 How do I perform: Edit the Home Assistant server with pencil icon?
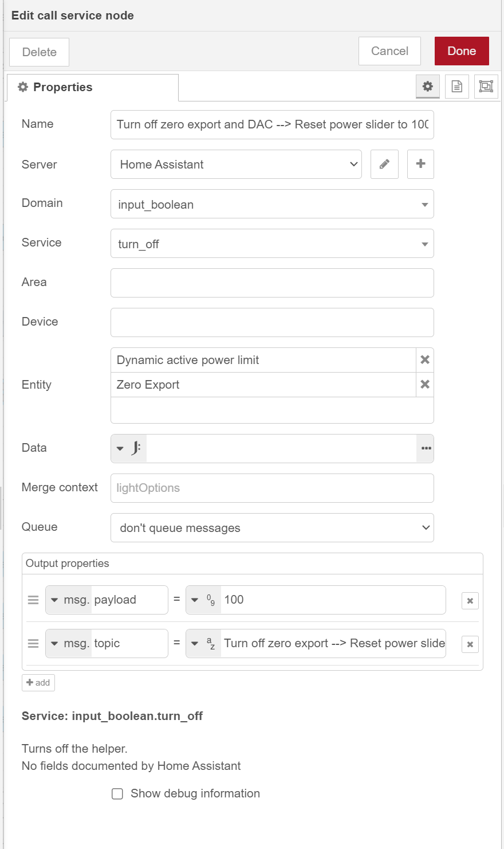click(384, 165)
